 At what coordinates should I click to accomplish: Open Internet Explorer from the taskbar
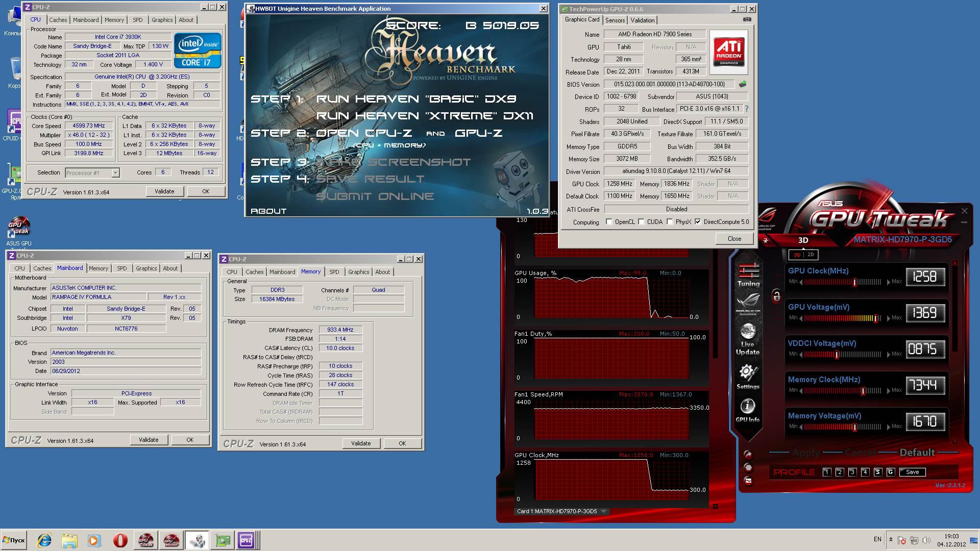click(44, 540)
